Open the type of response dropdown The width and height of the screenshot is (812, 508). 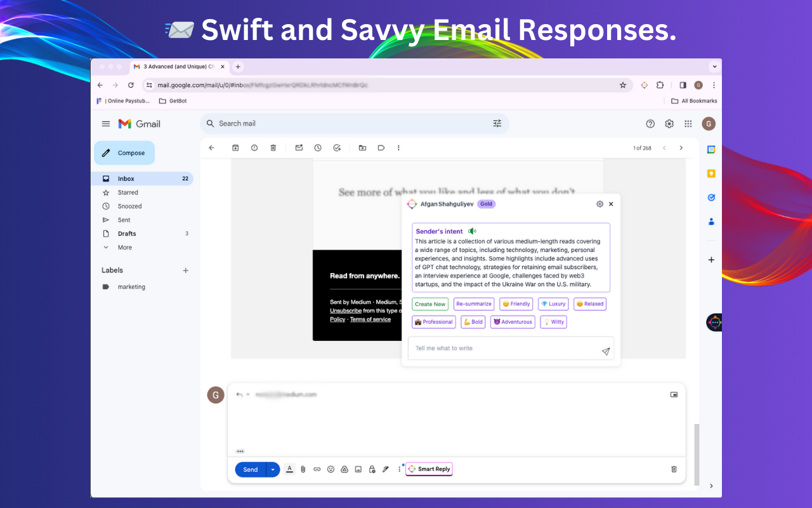click(242, 394)
